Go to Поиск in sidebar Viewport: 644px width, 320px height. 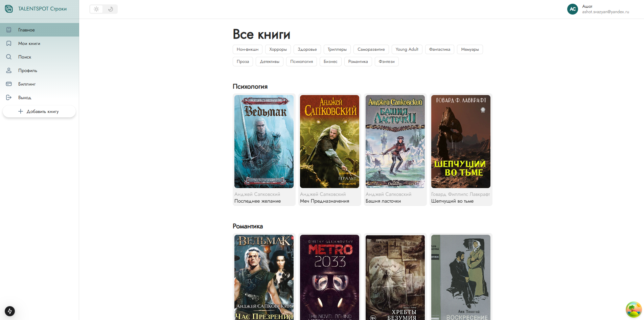[x=40, y=57]
